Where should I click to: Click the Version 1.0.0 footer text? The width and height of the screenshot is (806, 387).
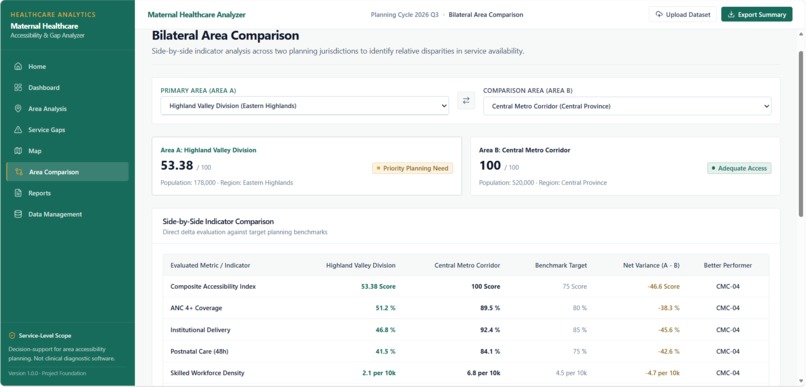pyautogui.click(x=47, y=373)
